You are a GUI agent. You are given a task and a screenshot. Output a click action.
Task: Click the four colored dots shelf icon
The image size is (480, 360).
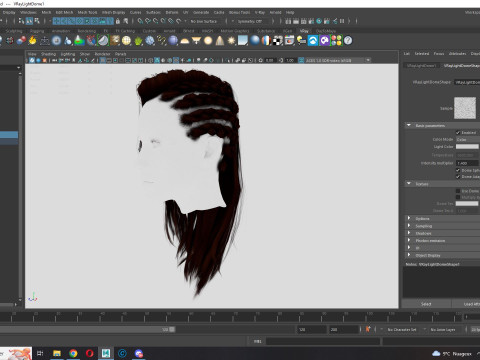pyautogui.click(x=336, y=41)
